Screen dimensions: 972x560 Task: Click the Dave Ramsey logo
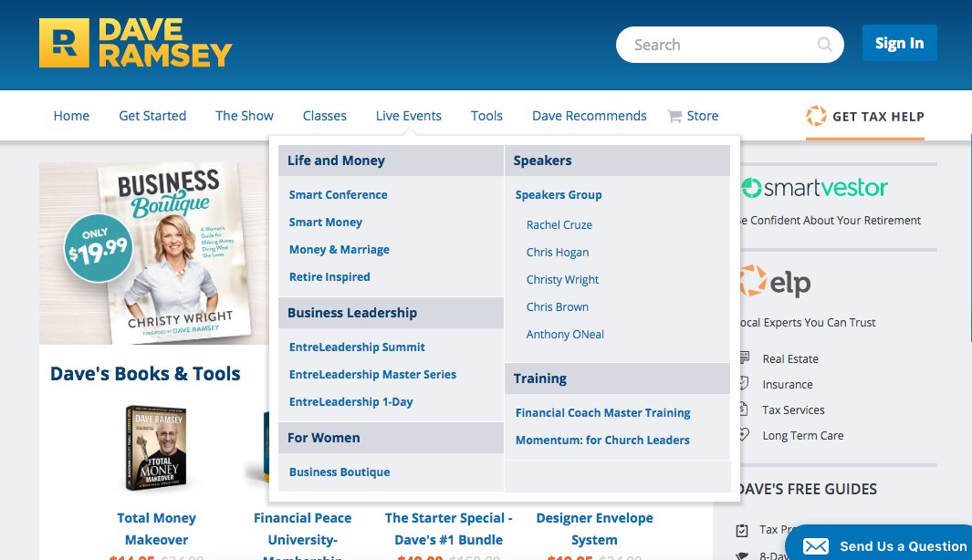(135, 43)
